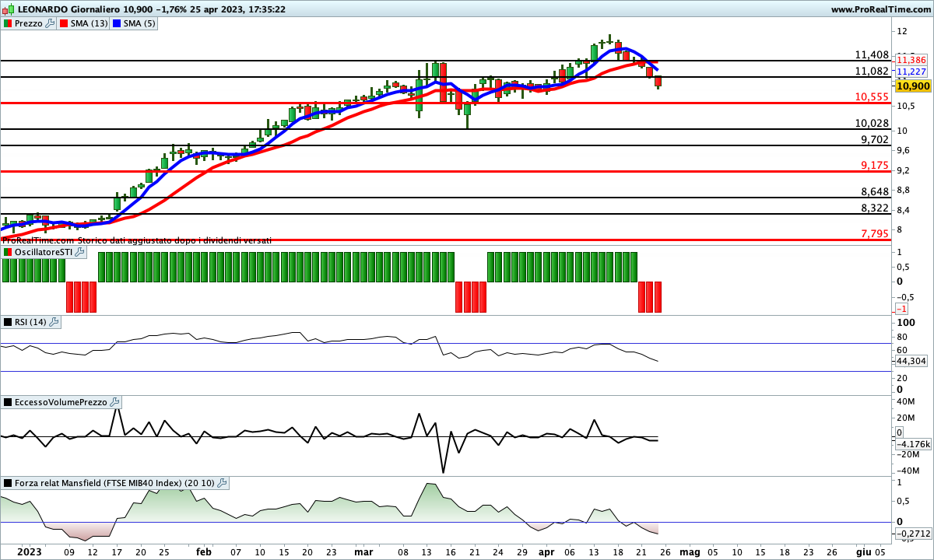Select the Prezzo indicator label
This screenshot has height=560, width=934.
point(30,23)
